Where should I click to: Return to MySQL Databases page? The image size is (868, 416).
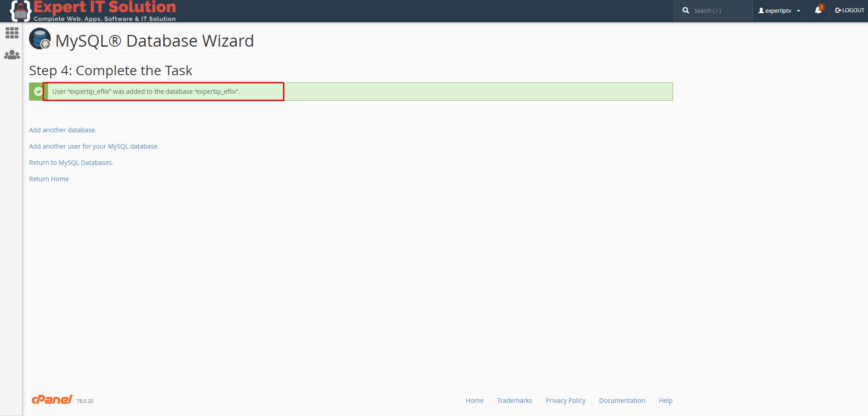pos(71,163)
